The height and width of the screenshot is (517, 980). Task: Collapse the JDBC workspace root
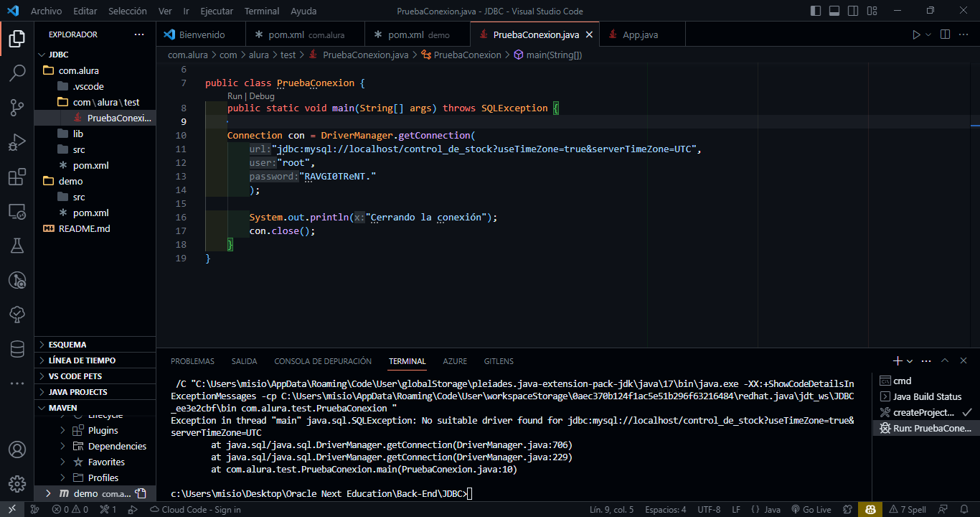95,55
